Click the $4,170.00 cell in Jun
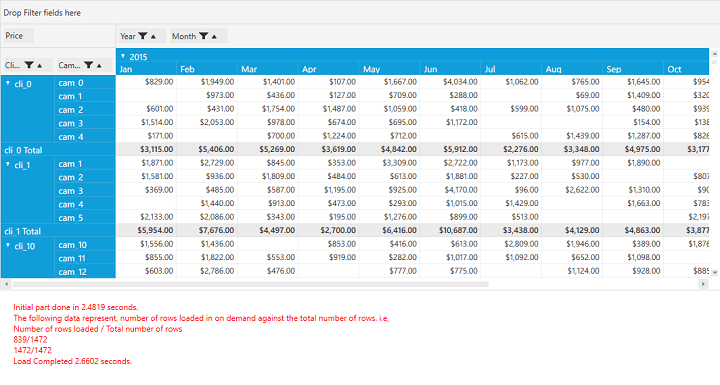The height and width of the screenshot is (385, 720). pyautogui.click(x=450, y=190)
